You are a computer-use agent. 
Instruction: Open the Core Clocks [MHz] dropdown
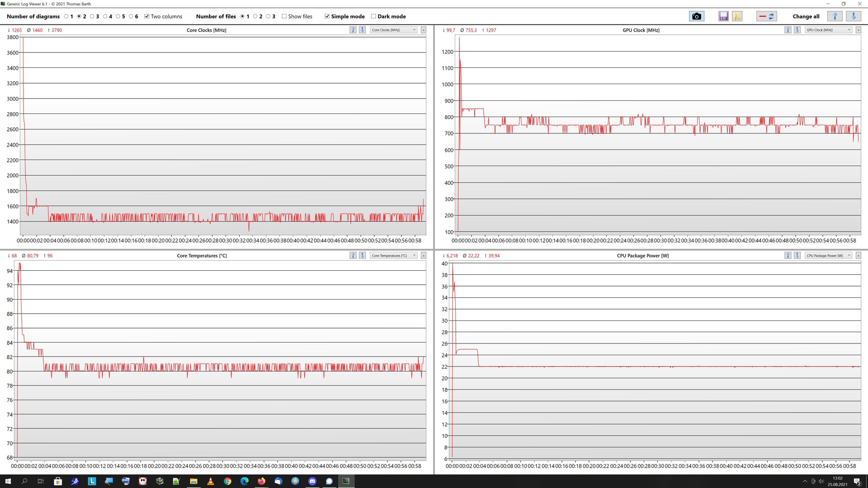[x=393, y=30]
